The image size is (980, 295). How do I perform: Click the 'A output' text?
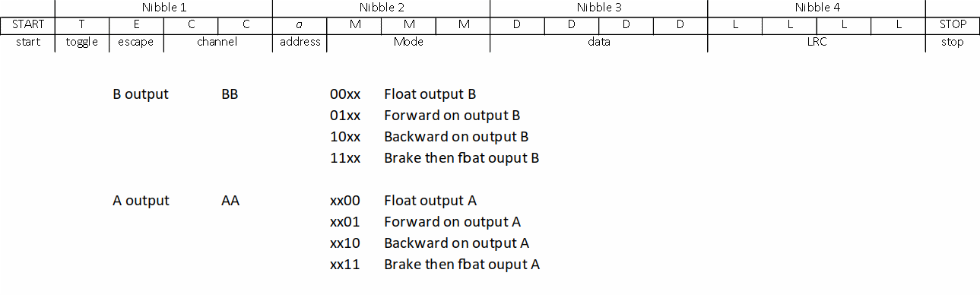coord(141,201)
